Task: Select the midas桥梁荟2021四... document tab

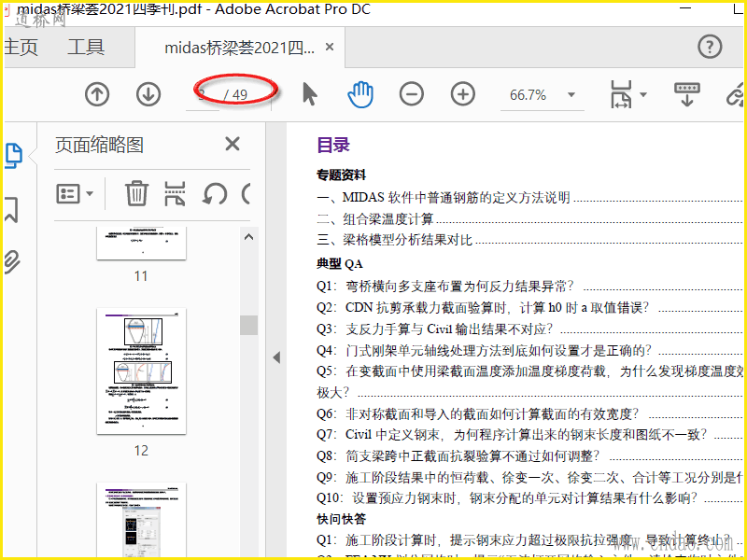Action: coord(239,48)
